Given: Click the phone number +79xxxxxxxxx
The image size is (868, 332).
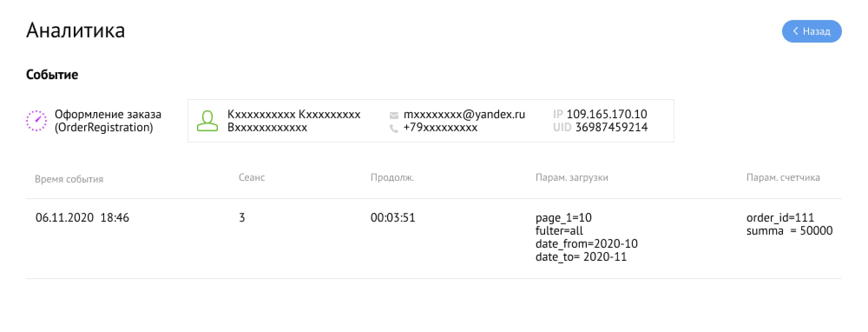Looking at the screenshot, I should coord(441,127).
